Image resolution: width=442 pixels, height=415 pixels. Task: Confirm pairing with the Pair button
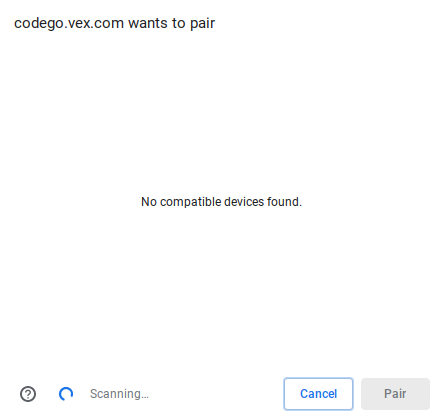(x=395, y=394)
